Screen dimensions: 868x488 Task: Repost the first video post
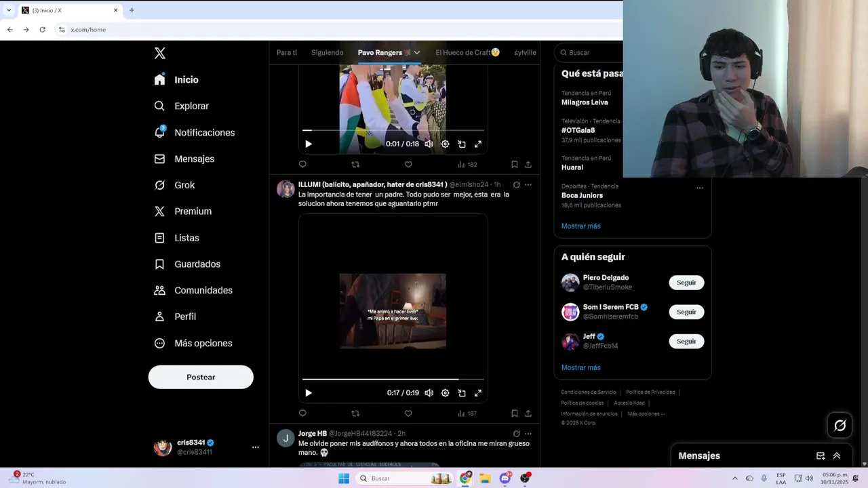click(x=355, y=164)
